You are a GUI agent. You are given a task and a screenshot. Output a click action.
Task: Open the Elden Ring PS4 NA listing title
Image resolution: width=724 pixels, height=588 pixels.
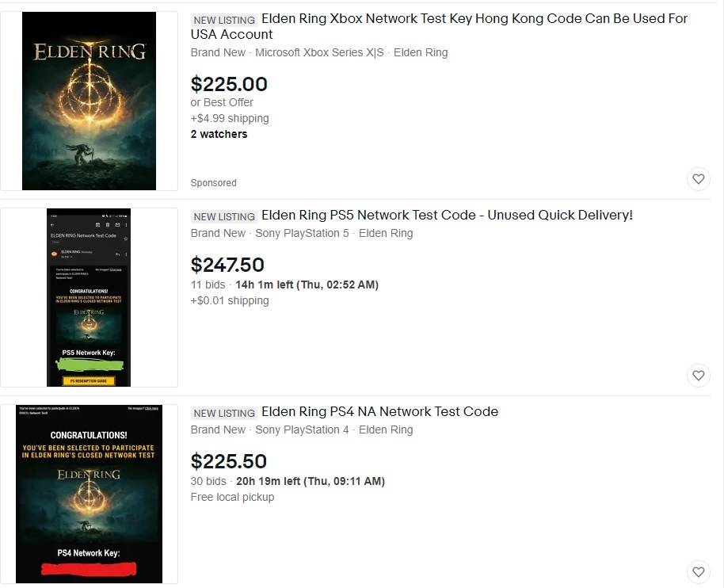point(379,411)
